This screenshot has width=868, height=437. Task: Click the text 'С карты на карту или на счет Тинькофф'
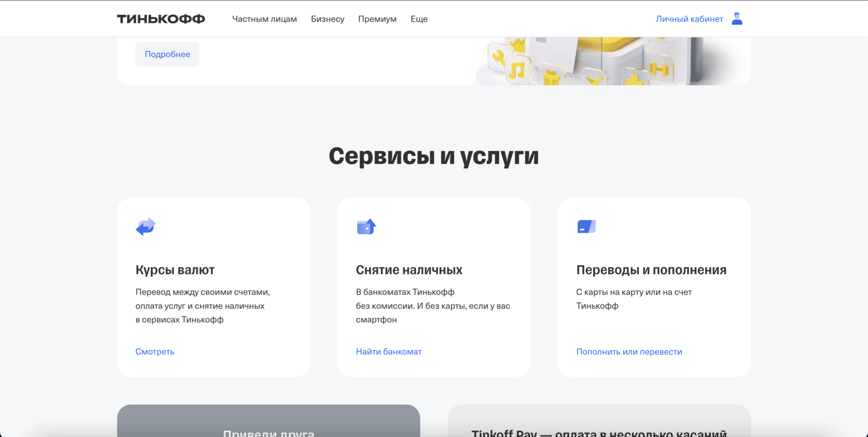pos(634,299)
